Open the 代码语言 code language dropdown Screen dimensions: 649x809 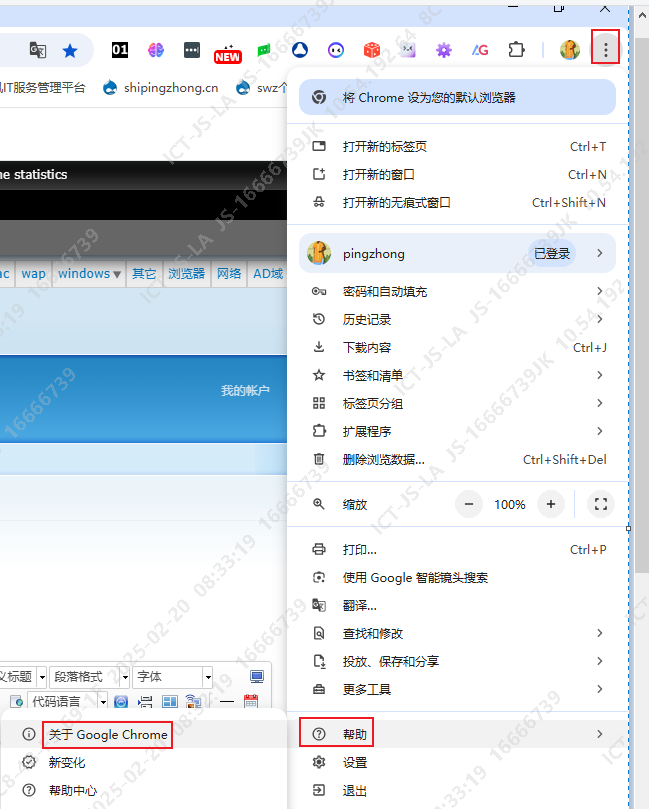pyautogui.click(x=67, y=701)
